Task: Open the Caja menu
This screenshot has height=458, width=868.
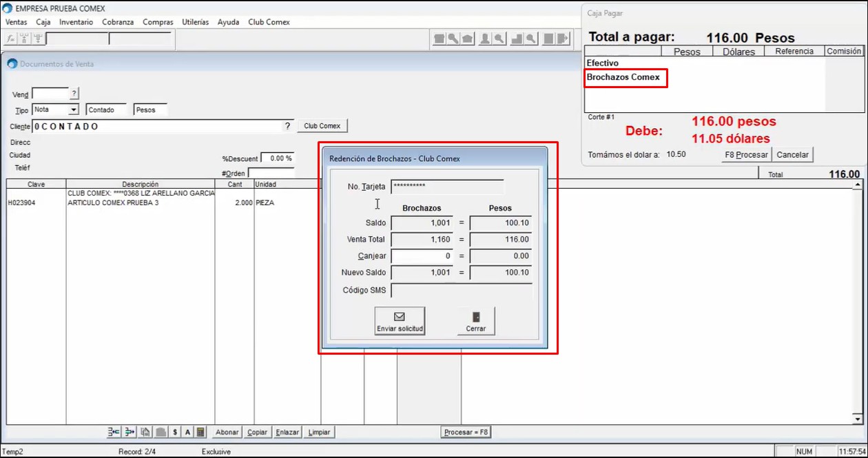Action: click(x=43, y=22)
